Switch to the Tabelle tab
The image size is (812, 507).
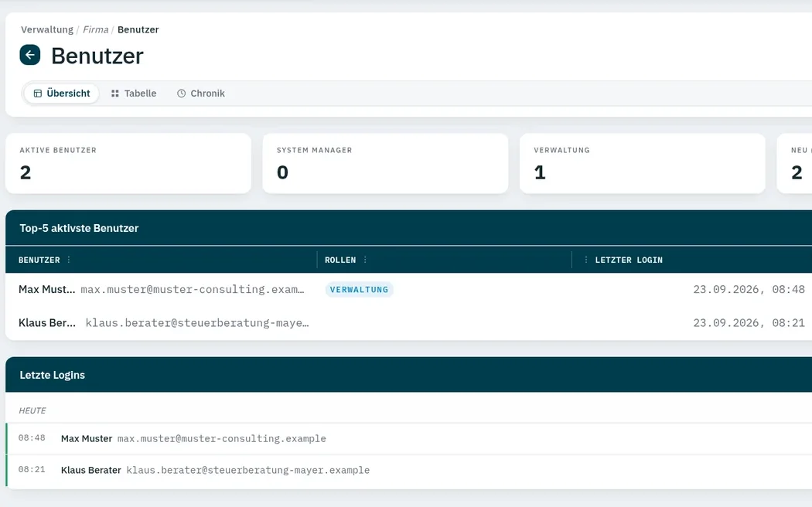coord(134,93)
